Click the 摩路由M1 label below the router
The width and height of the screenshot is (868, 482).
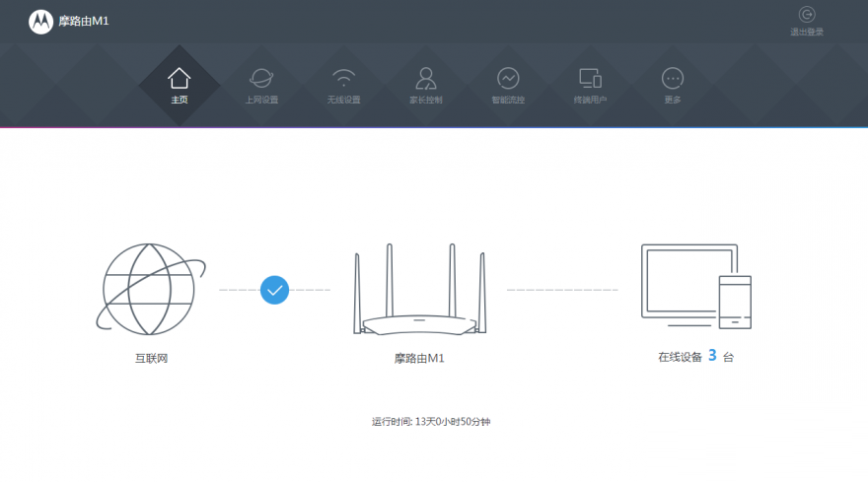[x=419, y=358]
